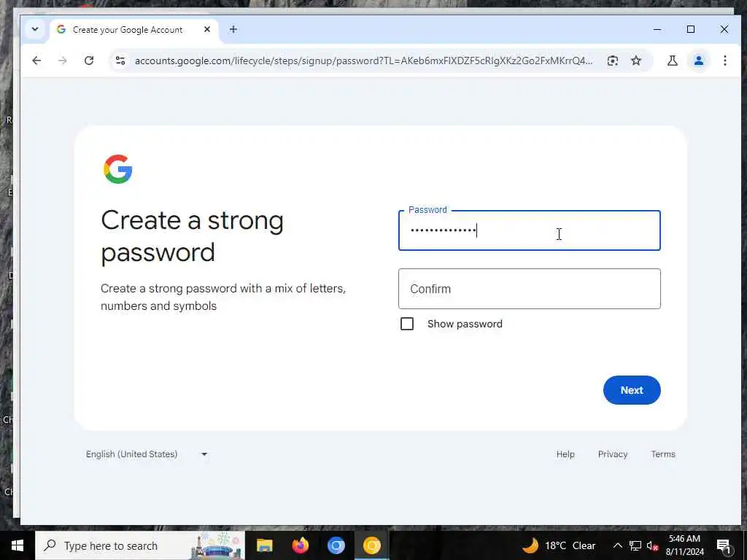Image resolution: width=747 pixels, height=560 pixels.
Task: View site information icon beside the URL
Action: pos(120,61)
